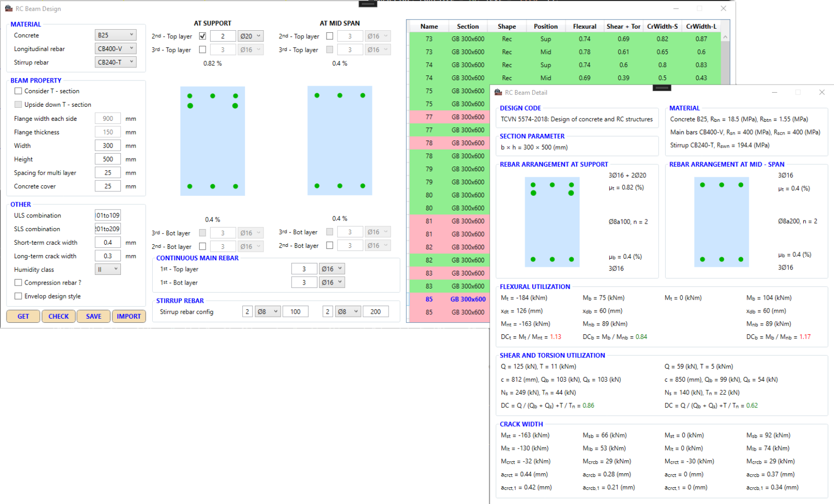Sort table by Name column header
Viewport: 834px width, 504px height.
(429, 27)
